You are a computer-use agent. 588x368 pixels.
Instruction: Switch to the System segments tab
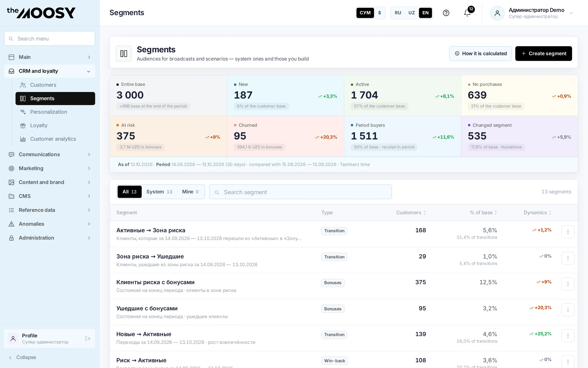[x=159, y=192]
